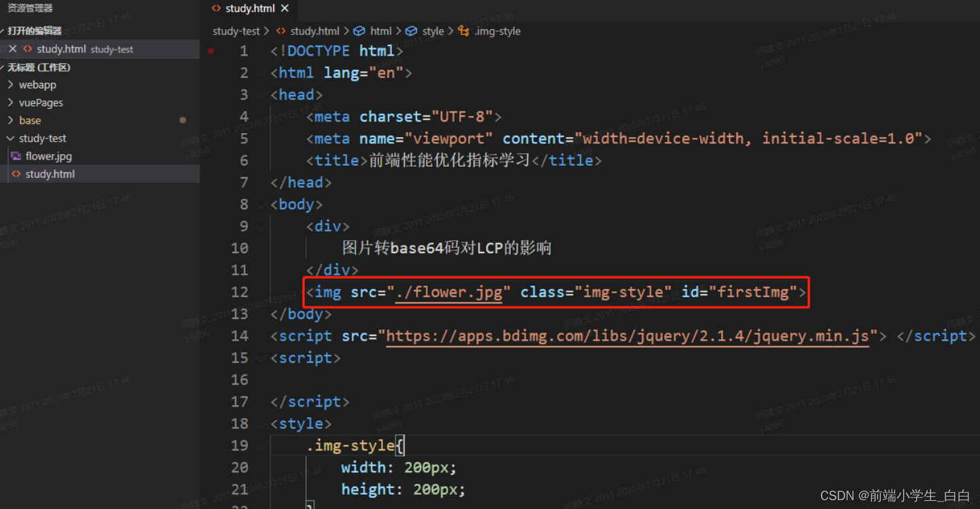This screenshot has height=509, width=980.
Task: Click the flower.jpg image file icon
Action: pos(16,156)
